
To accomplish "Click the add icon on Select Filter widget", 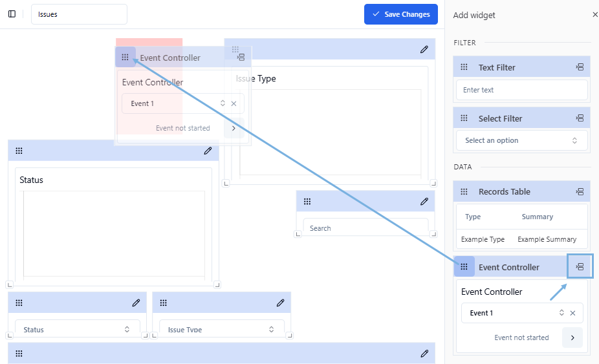I will 580,118.
